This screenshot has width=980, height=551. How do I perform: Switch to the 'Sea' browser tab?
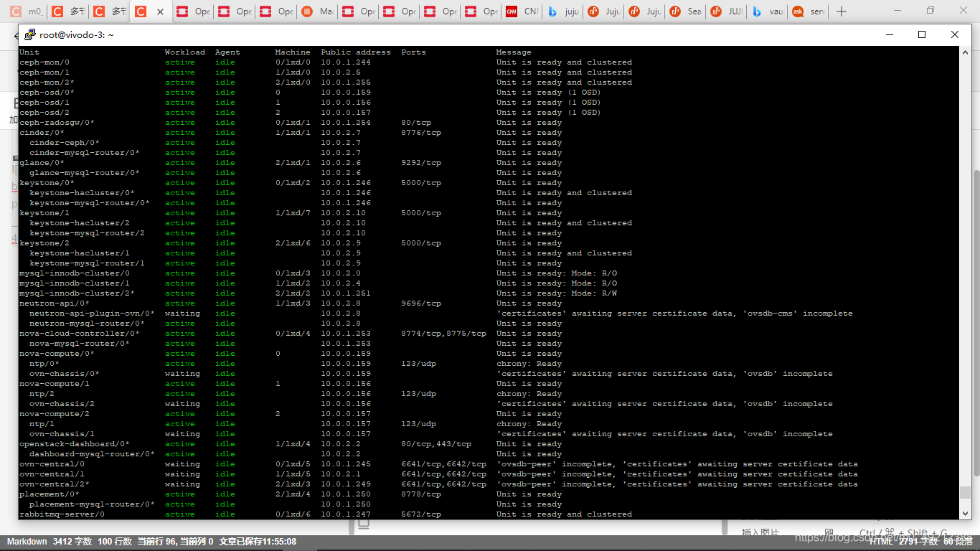click(686, 11)
